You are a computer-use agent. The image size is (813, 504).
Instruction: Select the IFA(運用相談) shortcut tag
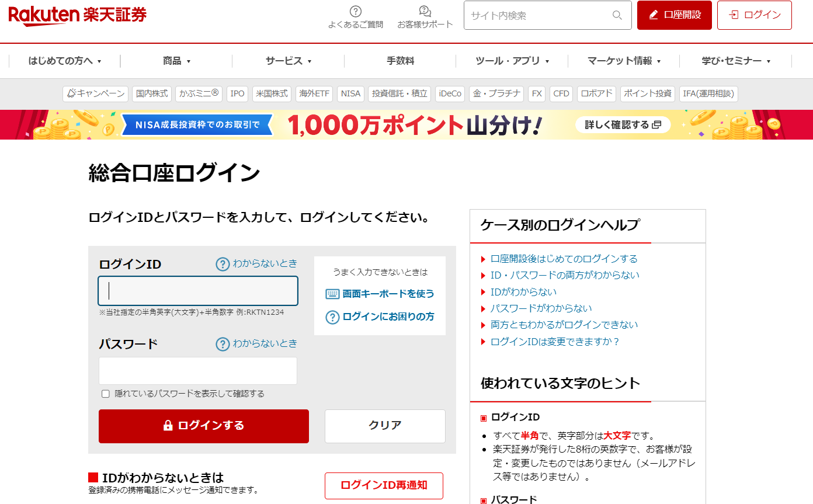click(x=708, y=93)
